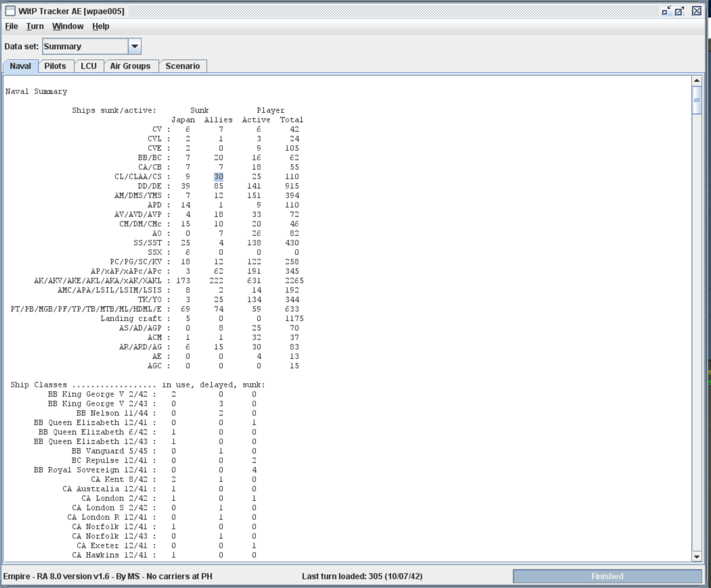Maximize the WitP Tracker internal window

(680, 11)
